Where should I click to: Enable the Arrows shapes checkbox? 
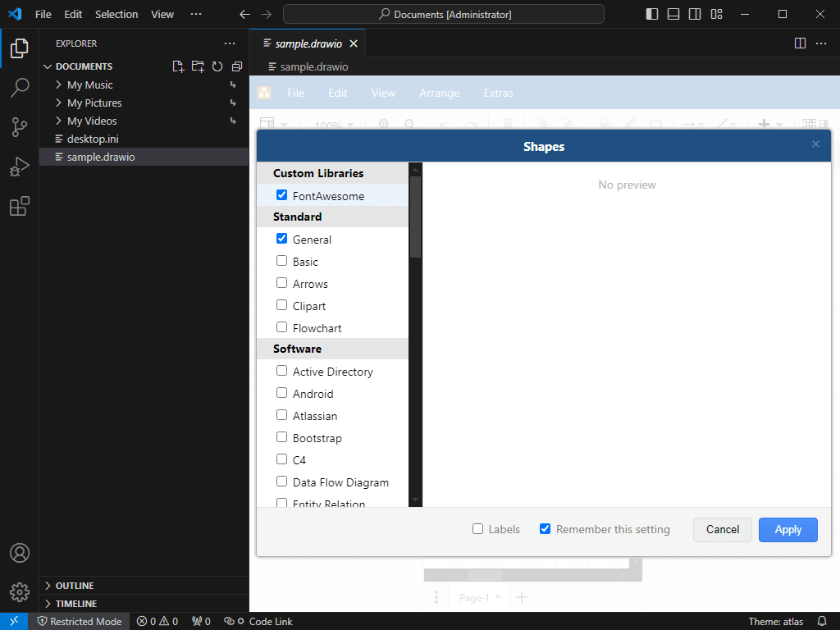pos(282,283)
